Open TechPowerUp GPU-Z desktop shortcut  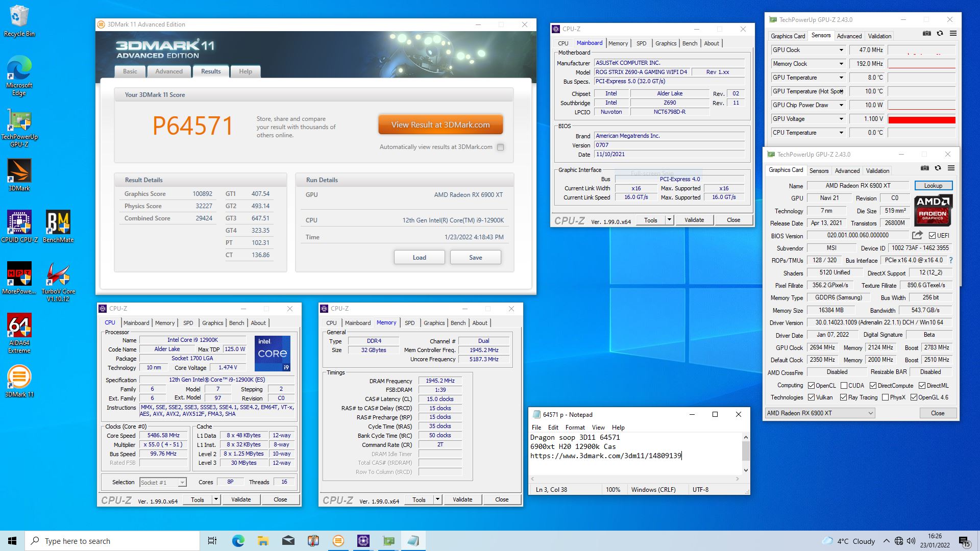tap(19, 128)
